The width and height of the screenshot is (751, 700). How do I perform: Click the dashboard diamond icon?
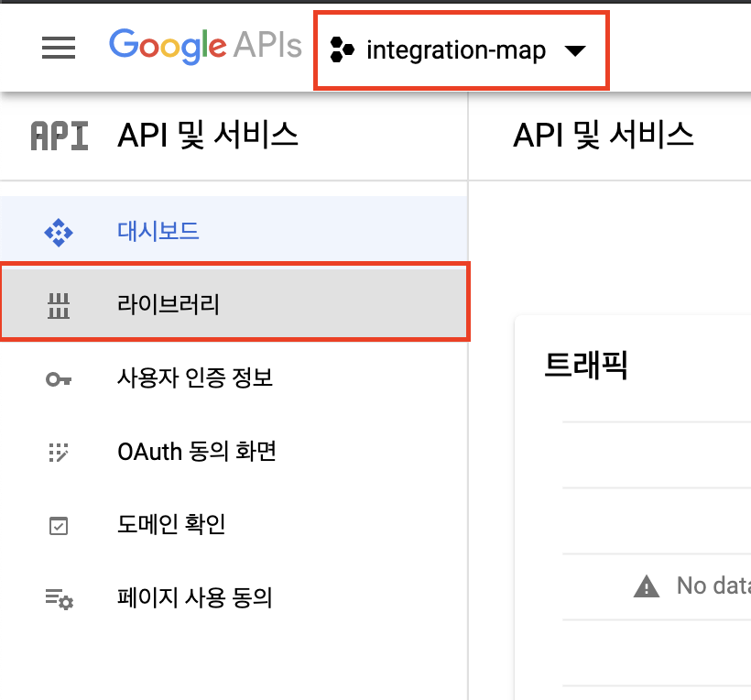[59, 233]
